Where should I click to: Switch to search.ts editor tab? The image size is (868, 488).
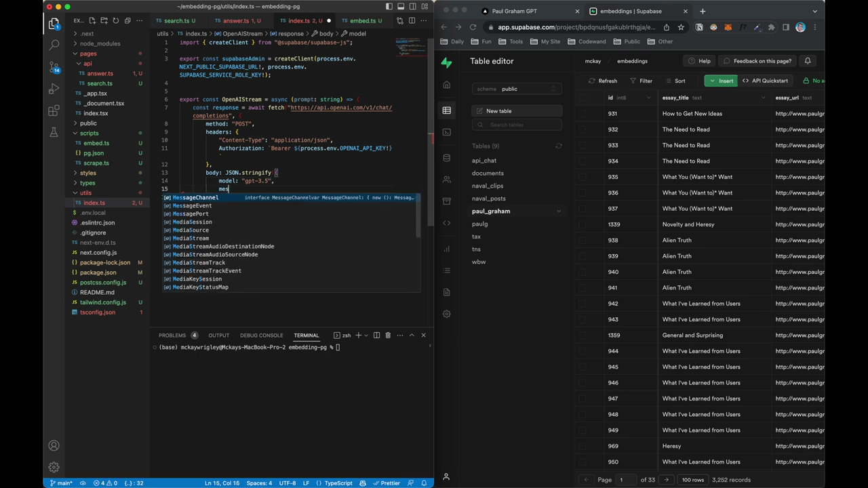(x=176, y=21)
